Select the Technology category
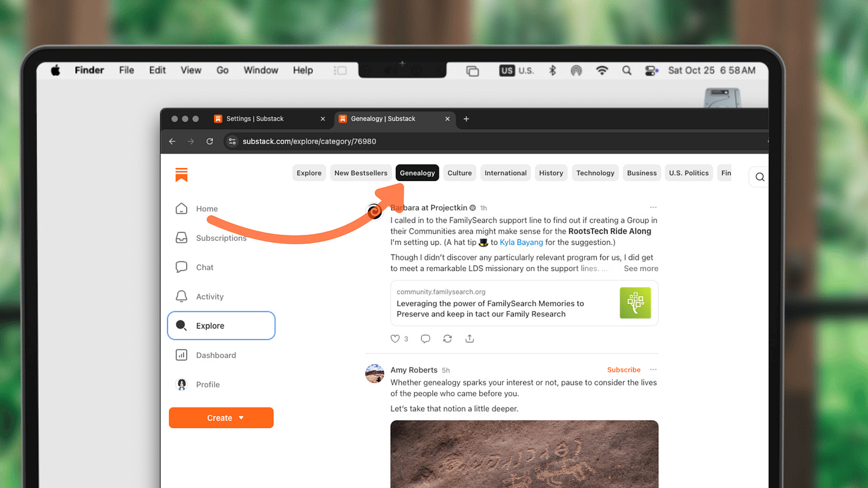The image size is (868, 488). point(595,173)
